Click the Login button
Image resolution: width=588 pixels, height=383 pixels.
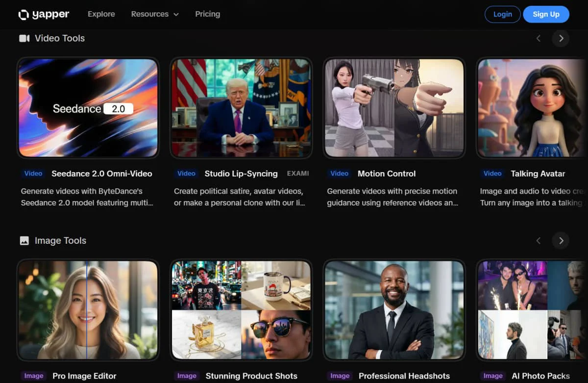point(502,14)
